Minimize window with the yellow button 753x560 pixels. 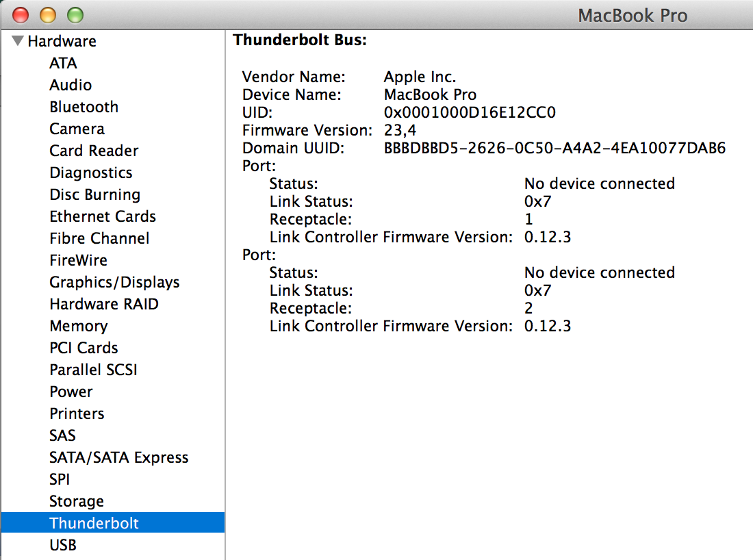(x=47, y=15)
